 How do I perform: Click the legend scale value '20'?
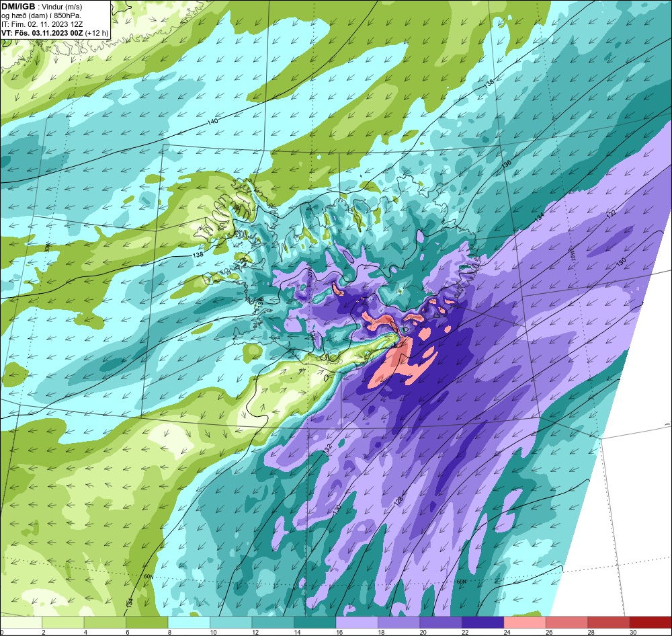[x=423, y=632]
